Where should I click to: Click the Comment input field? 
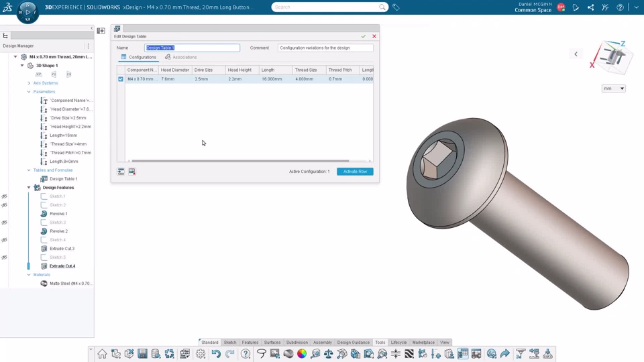[x=325, y=48]
